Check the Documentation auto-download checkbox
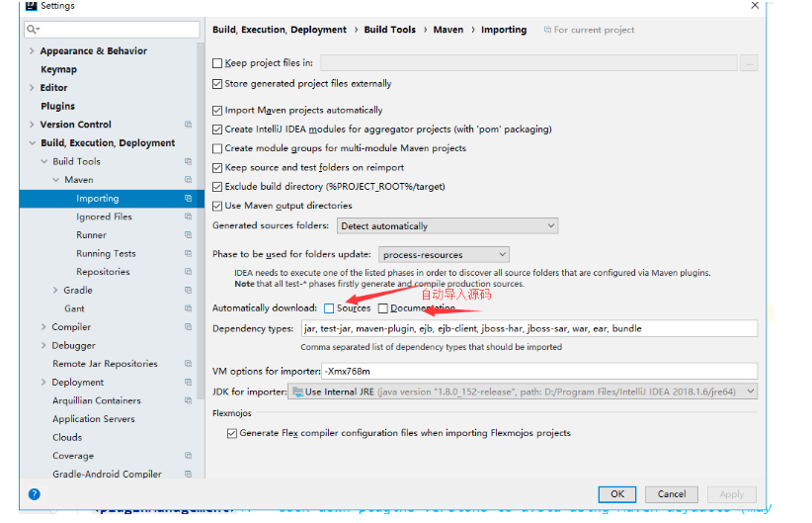The height and width of the screenshot is (523, 812). pos(382,308)
